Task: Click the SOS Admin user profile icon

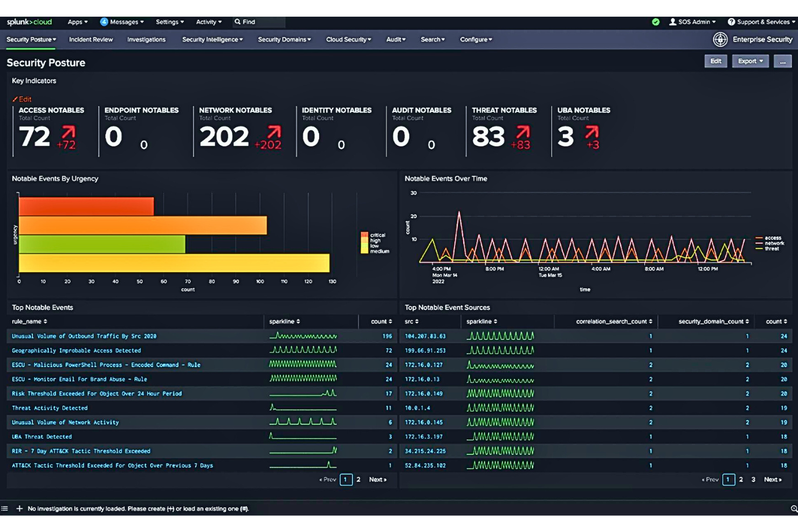Action: point(672,22)
